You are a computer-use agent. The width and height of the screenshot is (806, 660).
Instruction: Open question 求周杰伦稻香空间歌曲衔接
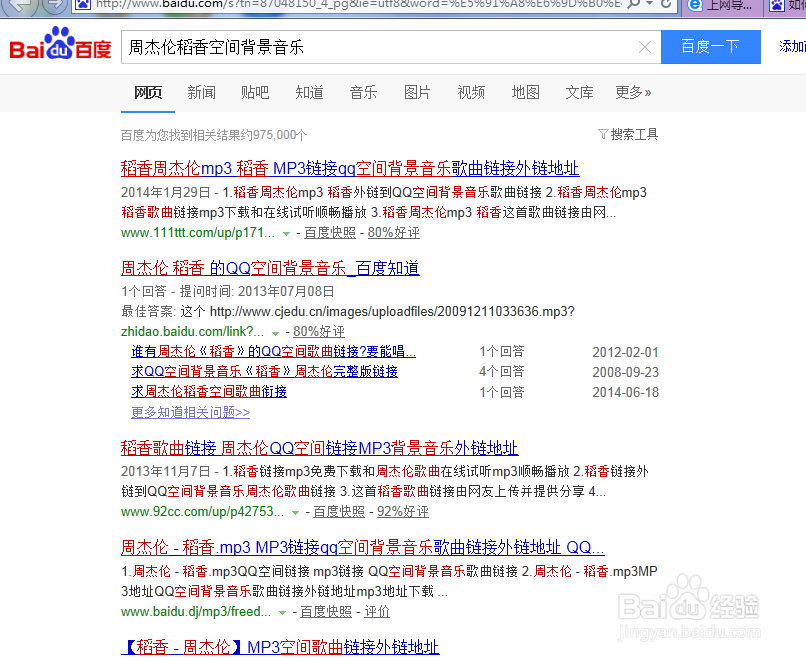tap(209, 392)
